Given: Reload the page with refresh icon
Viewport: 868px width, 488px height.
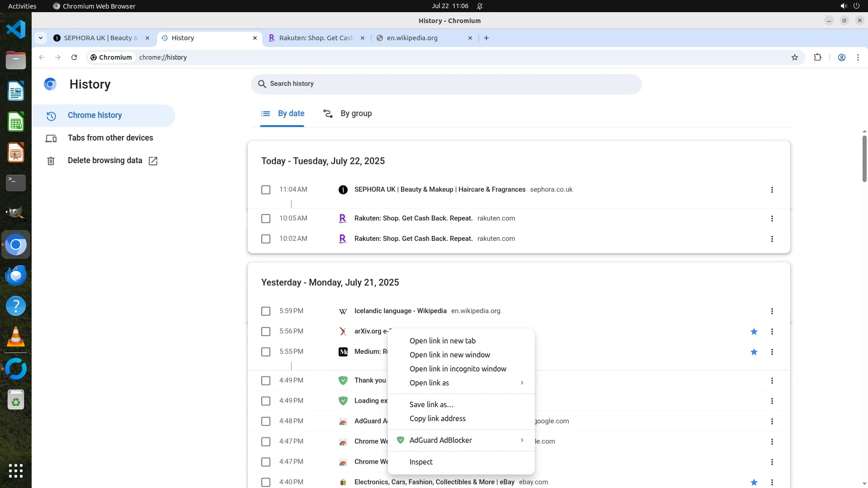Looking at the screenshot, I should [74, 57].
